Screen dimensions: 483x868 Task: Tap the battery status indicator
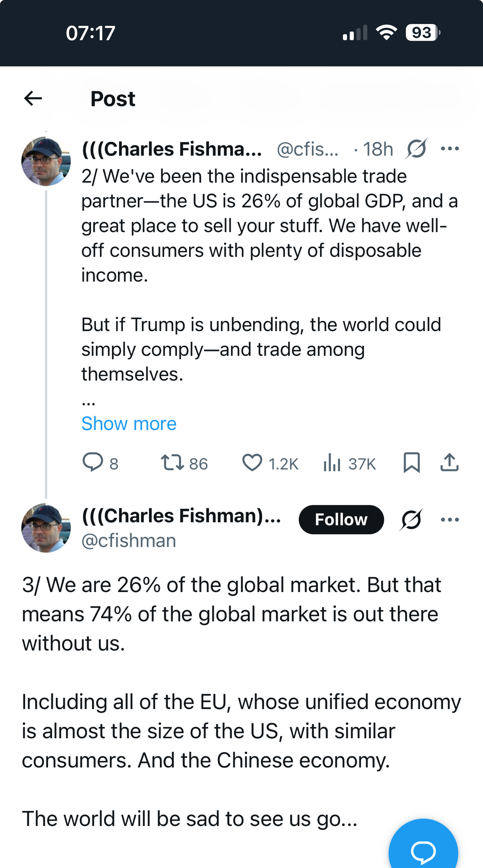(x=422, y=33)
